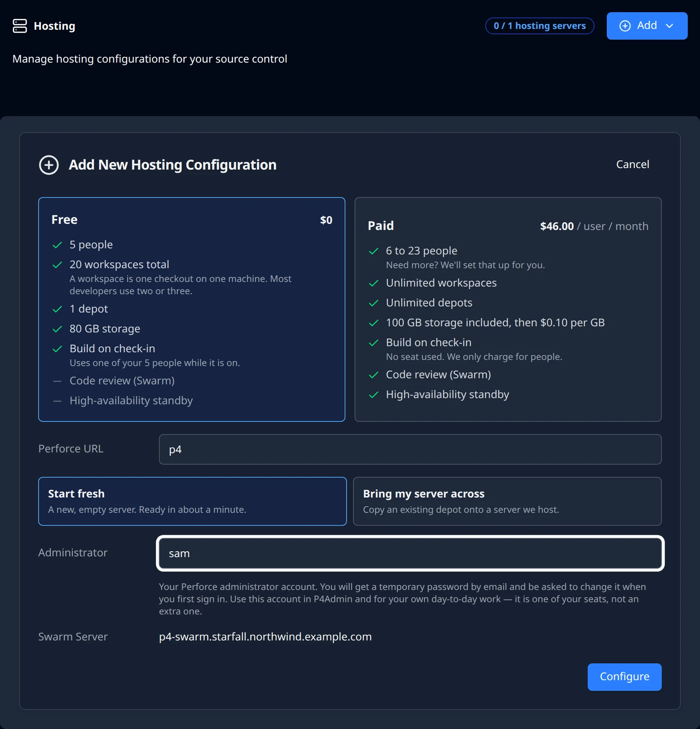Click 'No seat used. We only charge for people.'
The image size is (700, 729).
pyautogui.click(x=474, y=357)
